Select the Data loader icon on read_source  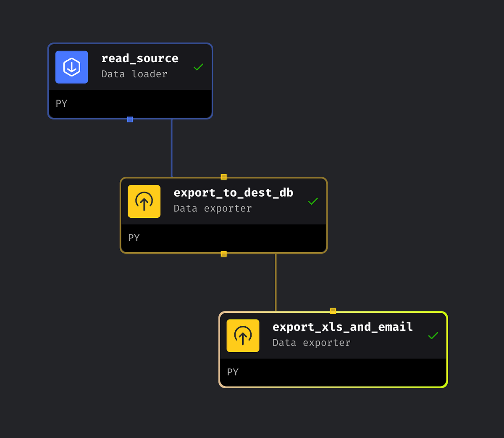(71, 67)
